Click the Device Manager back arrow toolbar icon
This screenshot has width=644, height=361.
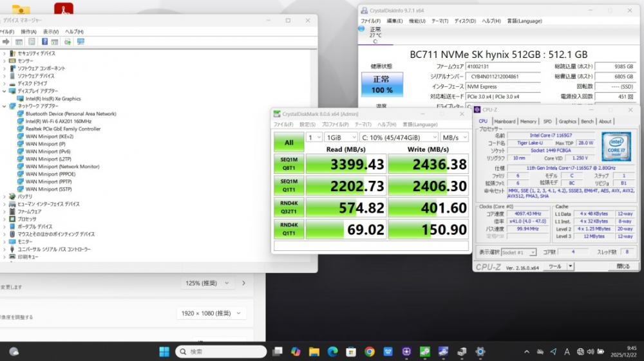pyautogui.click(x=6, y=42)
